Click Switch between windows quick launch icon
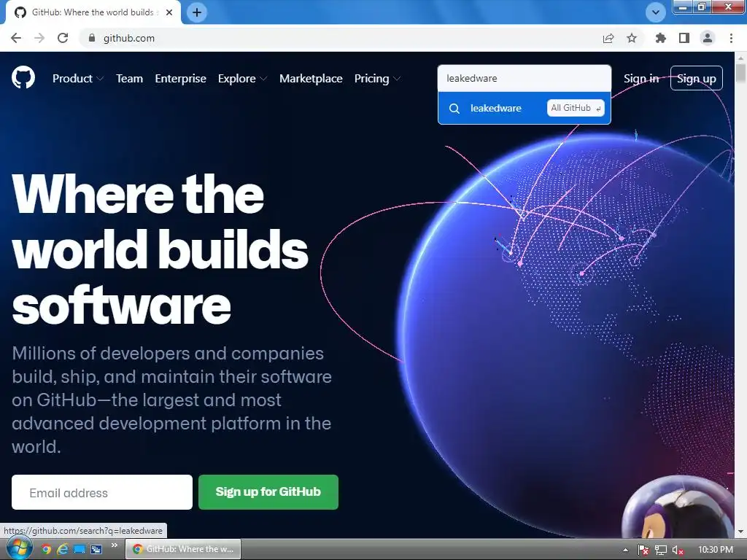747x560 pixels. coord(96,549)
